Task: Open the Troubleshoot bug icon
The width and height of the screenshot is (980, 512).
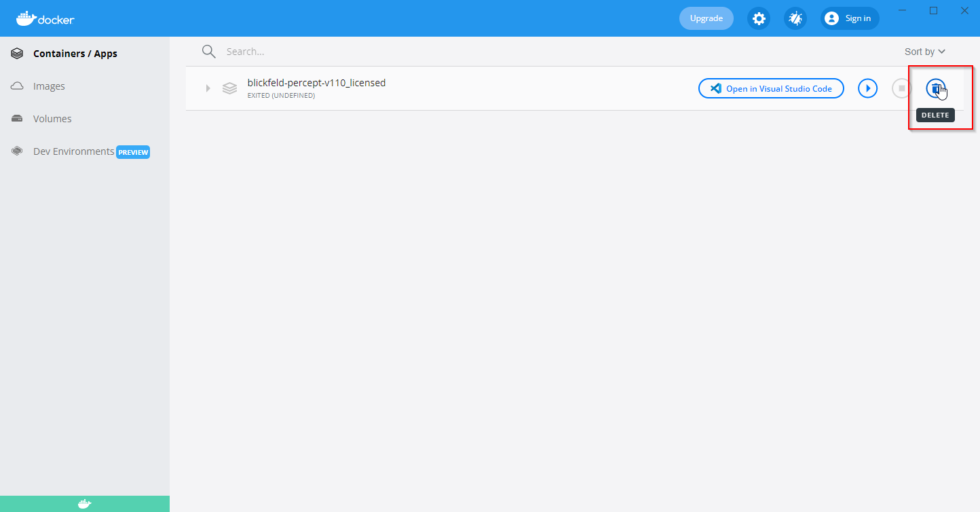Action: click(x=795, y=18)
